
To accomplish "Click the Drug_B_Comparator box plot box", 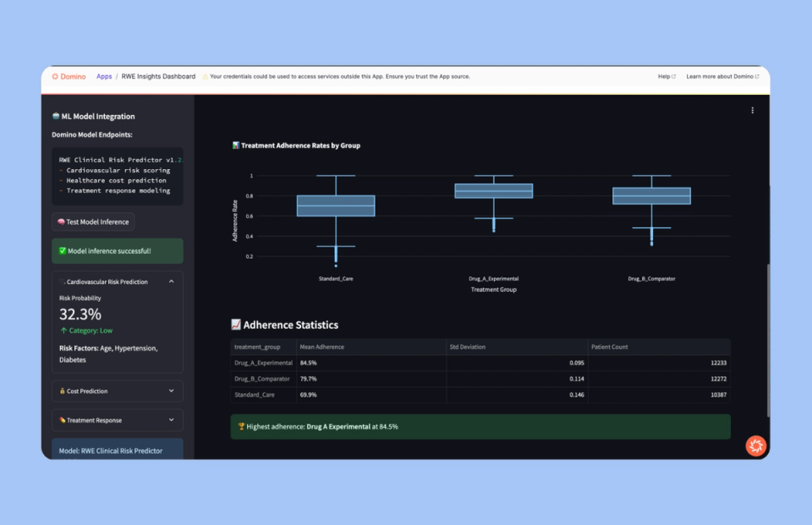I will [x=651, y=195].
